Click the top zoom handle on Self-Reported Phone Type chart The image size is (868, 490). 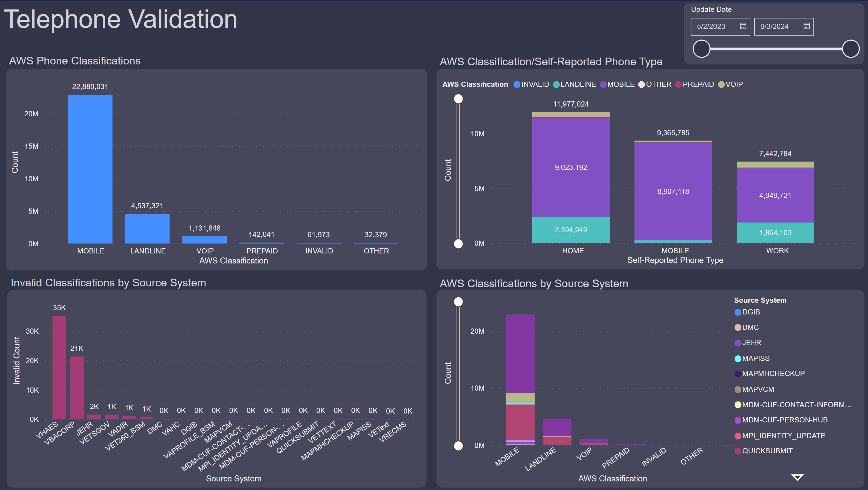pos(458,99)
